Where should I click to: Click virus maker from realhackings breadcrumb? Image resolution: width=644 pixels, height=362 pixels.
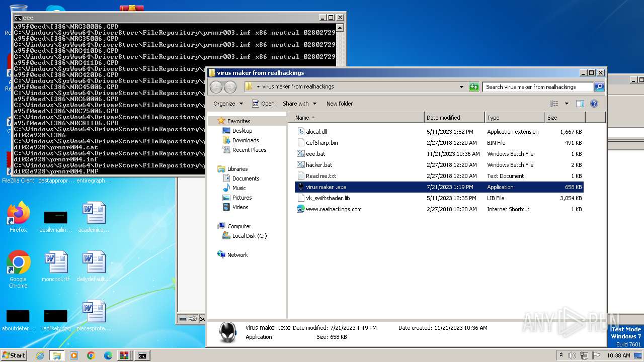(298, 86)
